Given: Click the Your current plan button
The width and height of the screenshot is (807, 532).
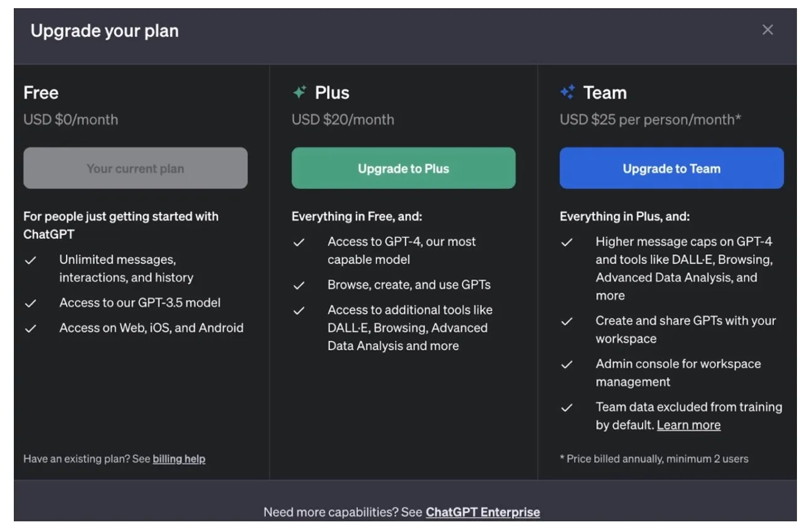Looking at the screenshot, I should pos(136,168).
